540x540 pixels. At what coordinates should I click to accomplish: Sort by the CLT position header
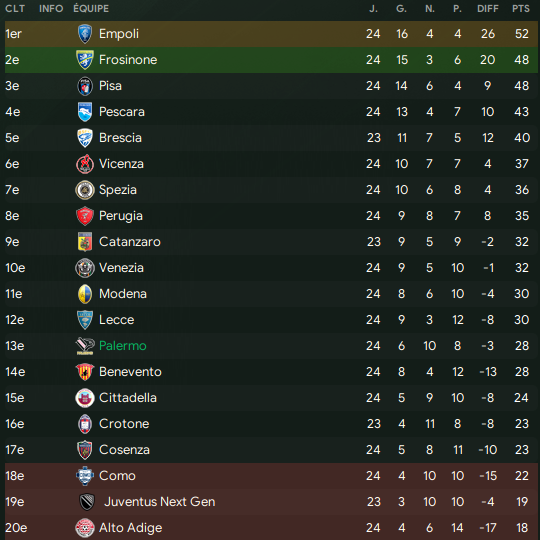15,9
